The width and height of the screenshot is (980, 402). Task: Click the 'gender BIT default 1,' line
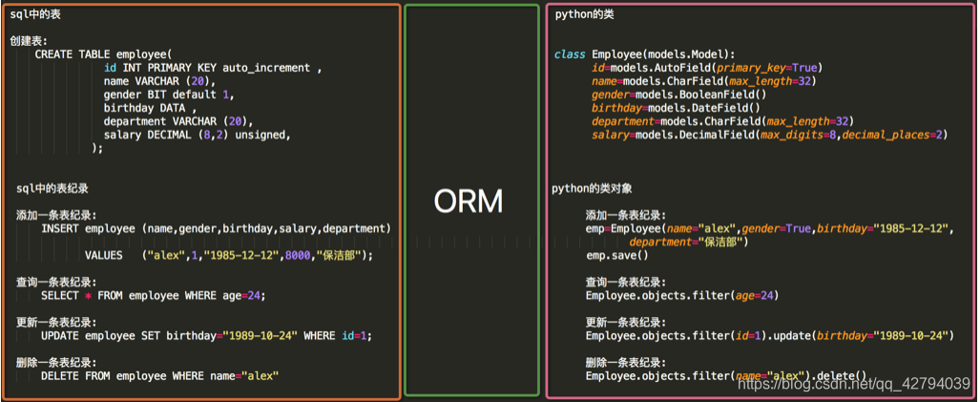(x=169, y=95)
